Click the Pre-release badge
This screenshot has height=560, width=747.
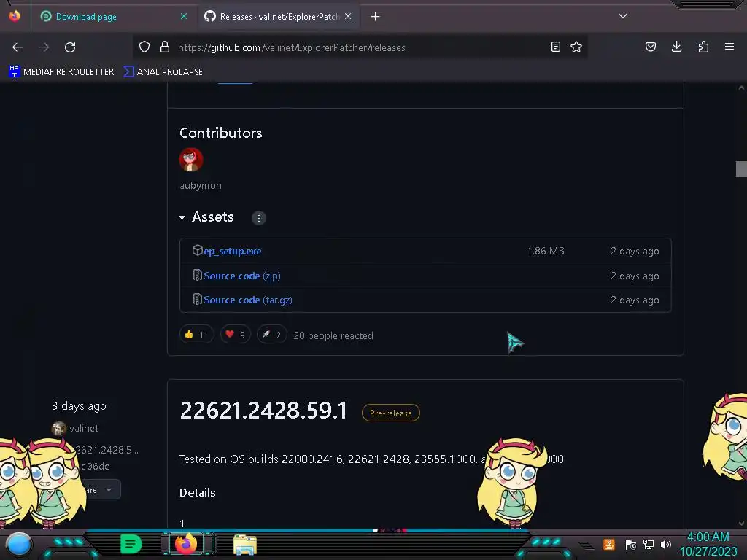click(391, 413)
